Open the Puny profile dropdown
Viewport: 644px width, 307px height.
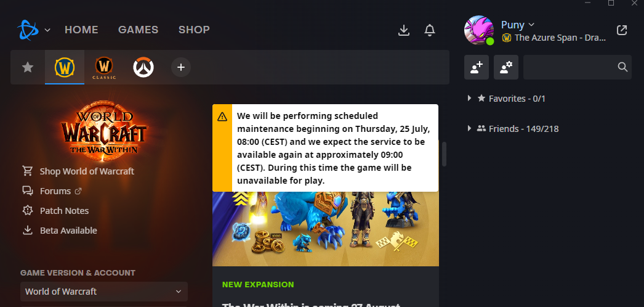pyautogui.click(x=518, y=25)
